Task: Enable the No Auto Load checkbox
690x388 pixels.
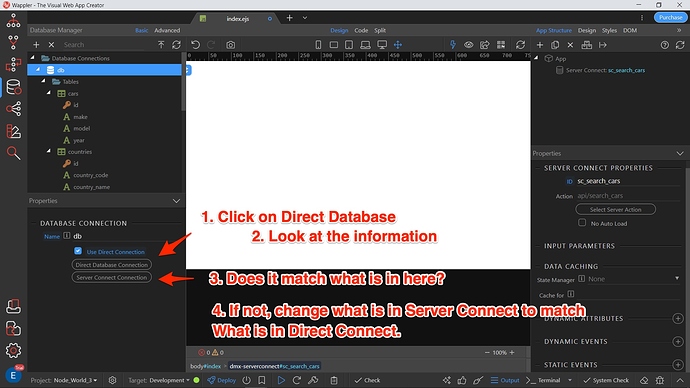Action: (x=582, y=223)
